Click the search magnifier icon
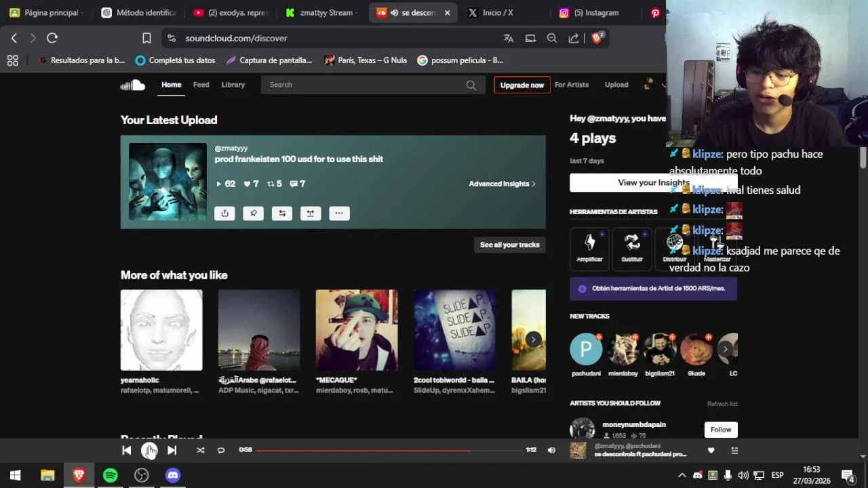The image size is (868, 488). (x=471, y=85)
